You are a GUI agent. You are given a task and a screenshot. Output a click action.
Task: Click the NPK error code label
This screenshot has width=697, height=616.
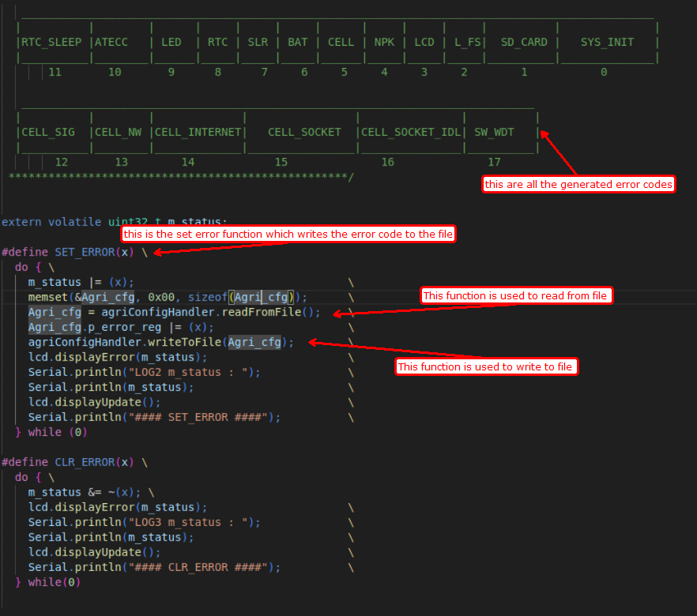click(384, 42)
